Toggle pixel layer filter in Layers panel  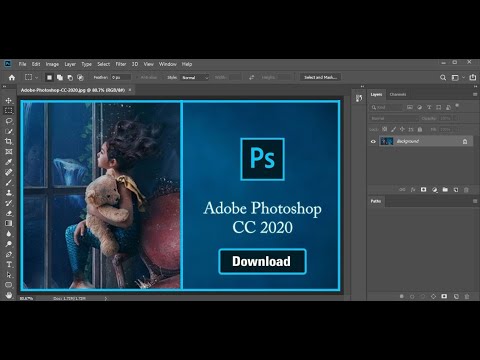[410, 107]
